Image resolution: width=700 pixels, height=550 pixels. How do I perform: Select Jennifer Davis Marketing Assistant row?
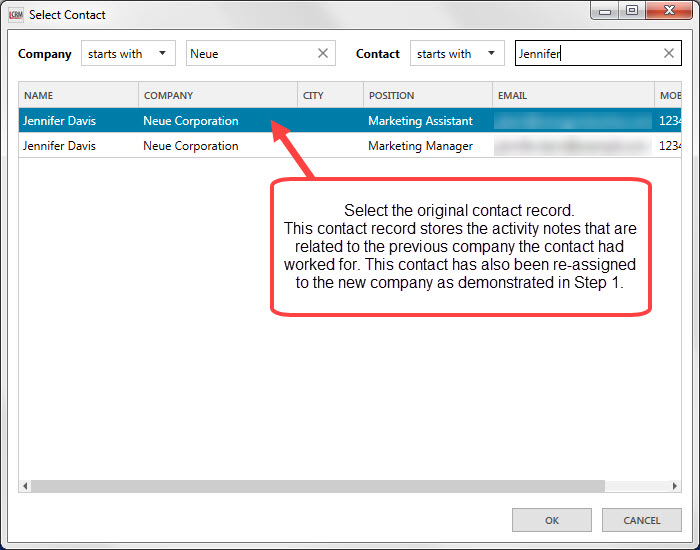200,121
